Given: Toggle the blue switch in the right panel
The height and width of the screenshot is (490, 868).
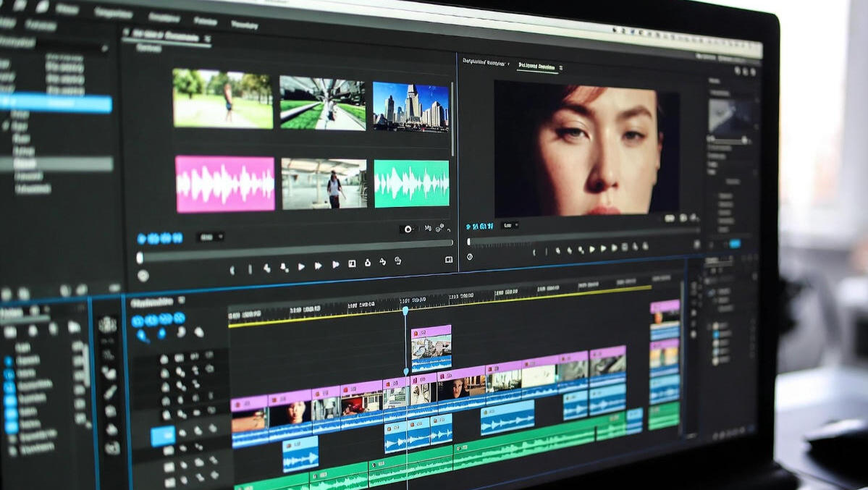Looking at the screenshot, I should pyautogui.click(x=734, y=244).
